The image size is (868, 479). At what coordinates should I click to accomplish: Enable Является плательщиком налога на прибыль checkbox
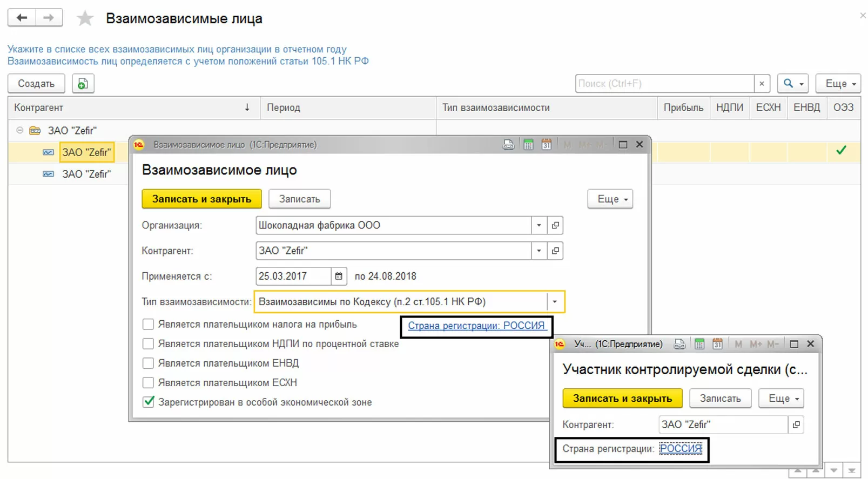coord(148,325)
